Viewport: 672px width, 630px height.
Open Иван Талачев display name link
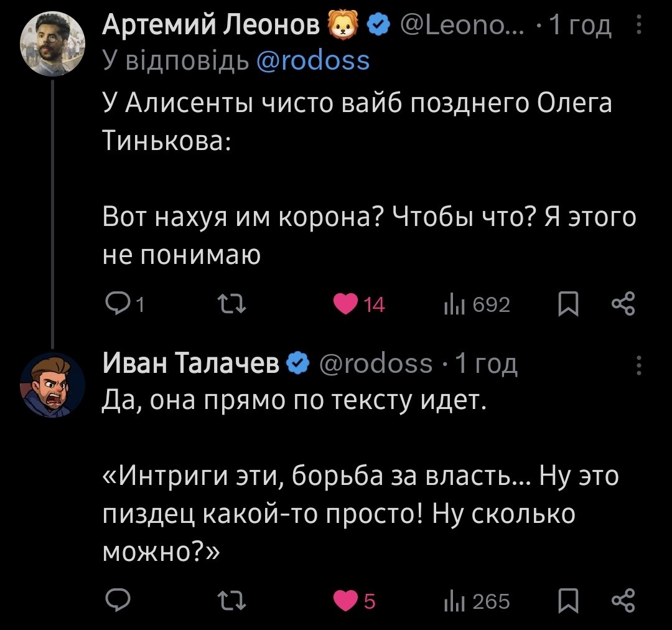[x=191, y=364]
